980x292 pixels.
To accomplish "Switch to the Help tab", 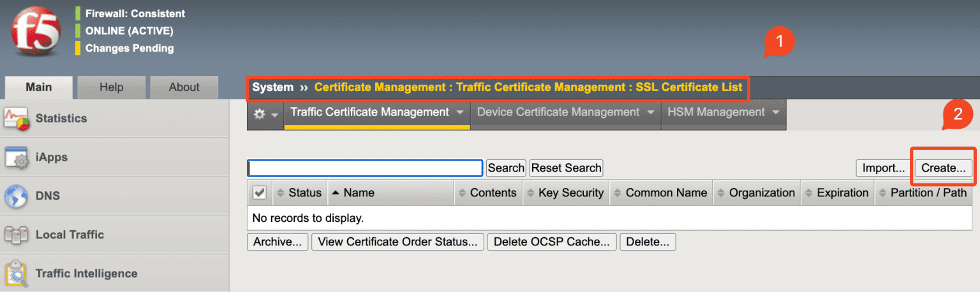I will coord(112,87).
